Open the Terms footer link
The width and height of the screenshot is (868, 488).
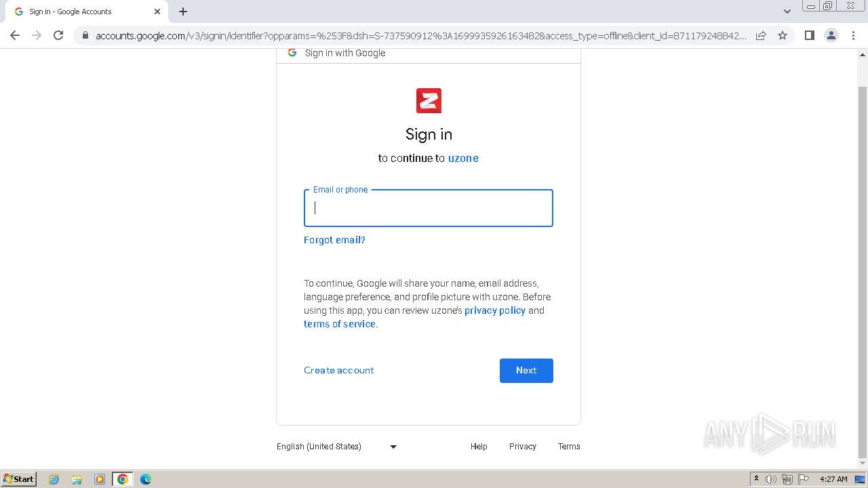569,447
